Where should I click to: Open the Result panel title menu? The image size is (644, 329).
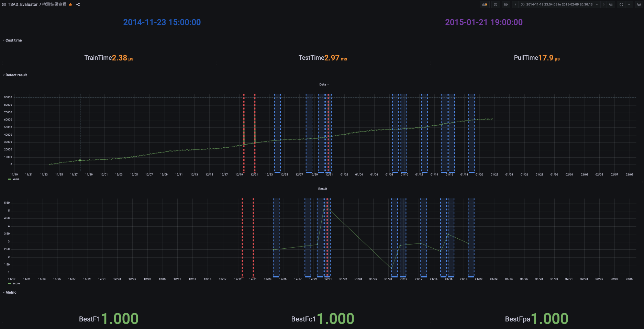pos(323,189)
